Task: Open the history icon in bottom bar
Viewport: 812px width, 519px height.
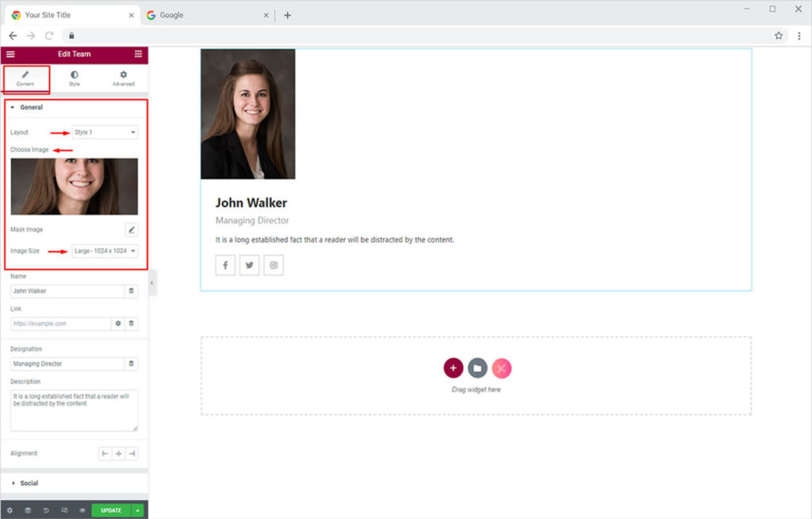Action: tap(45, 510)
